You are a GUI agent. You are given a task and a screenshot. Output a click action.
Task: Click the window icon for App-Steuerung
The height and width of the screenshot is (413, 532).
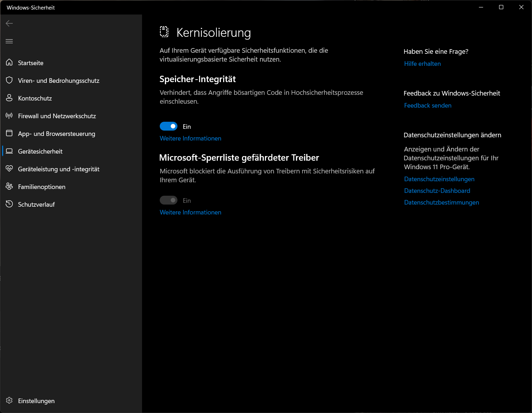tap(9, 133)
